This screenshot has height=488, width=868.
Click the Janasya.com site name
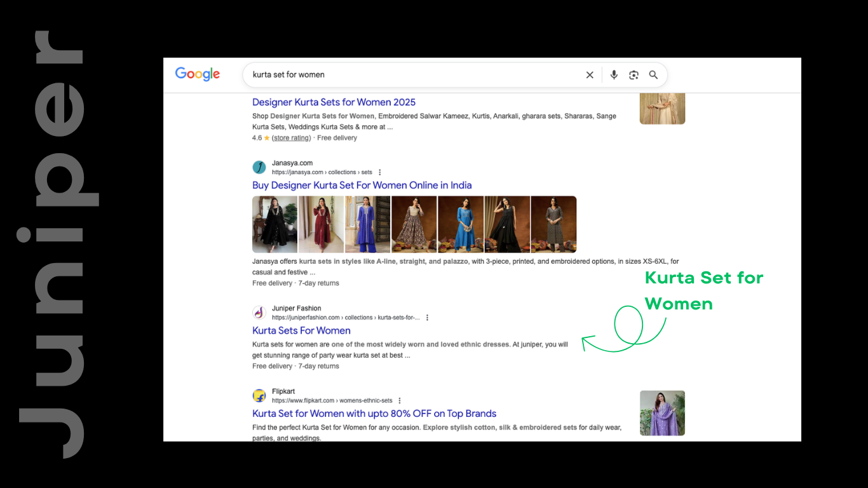(x=292, y=163)
